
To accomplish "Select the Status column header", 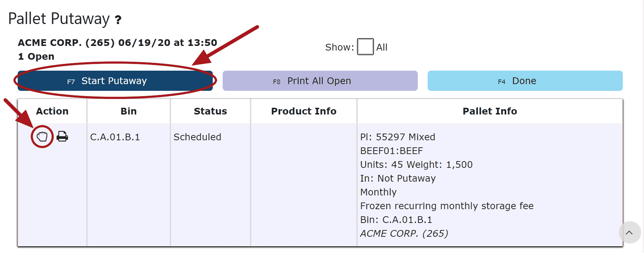I will tap(210, 111).
